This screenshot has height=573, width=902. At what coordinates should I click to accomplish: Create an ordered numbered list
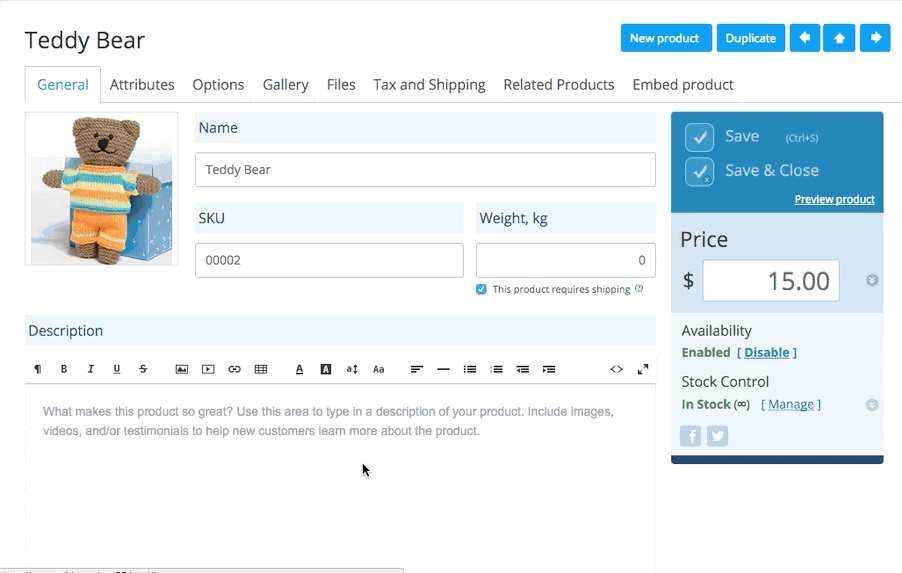tap(496, 369)
